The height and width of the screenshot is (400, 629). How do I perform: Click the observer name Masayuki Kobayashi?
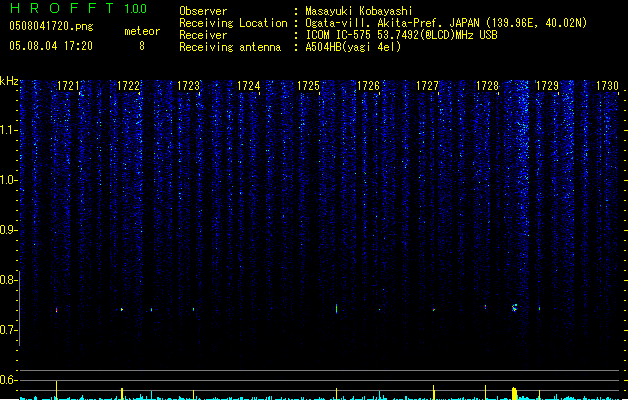tap(359, 11)
